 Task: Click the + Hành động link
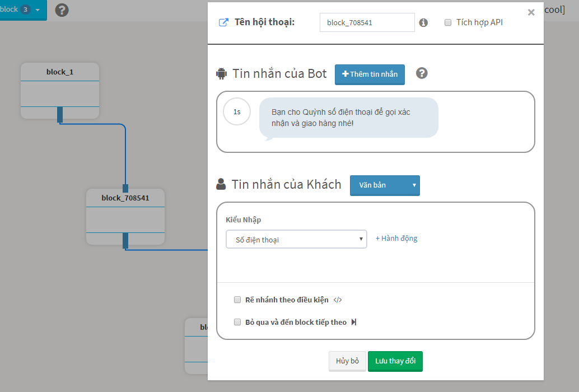click(396, 239)
